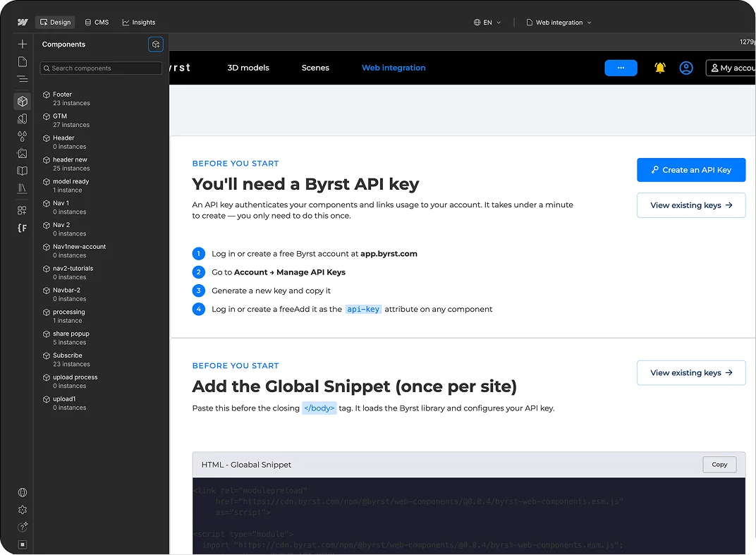Open the globe icon in bottom sidebar
Image resolution: width=756 pixels, height=555 pixels.
(22, 492)
